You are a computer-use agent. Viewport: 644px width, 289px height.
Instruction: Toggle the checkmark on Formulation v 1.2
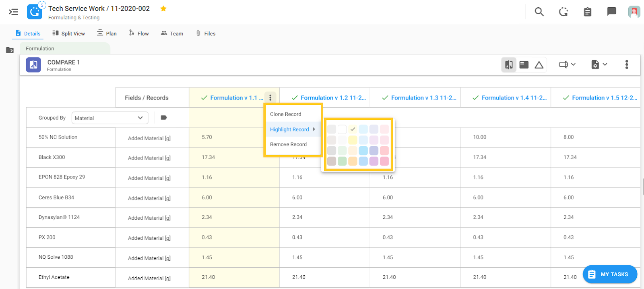point(295,98)
